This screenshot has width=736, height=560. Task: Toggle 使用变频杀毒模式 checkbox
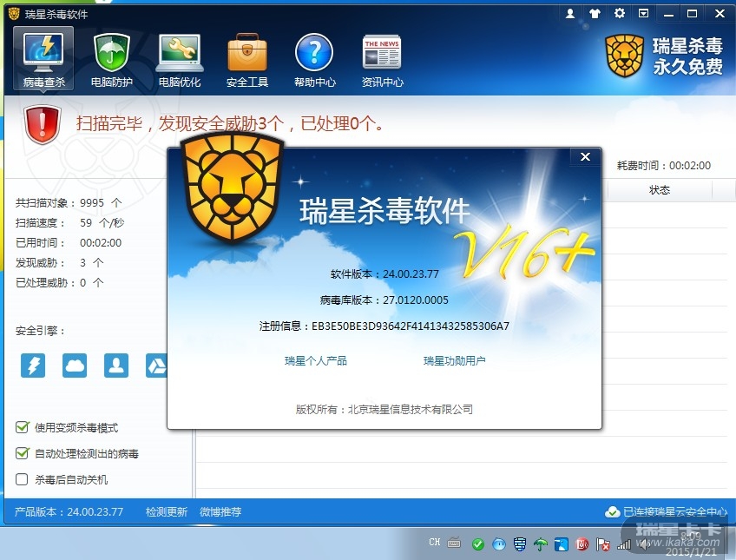point(22,427)
